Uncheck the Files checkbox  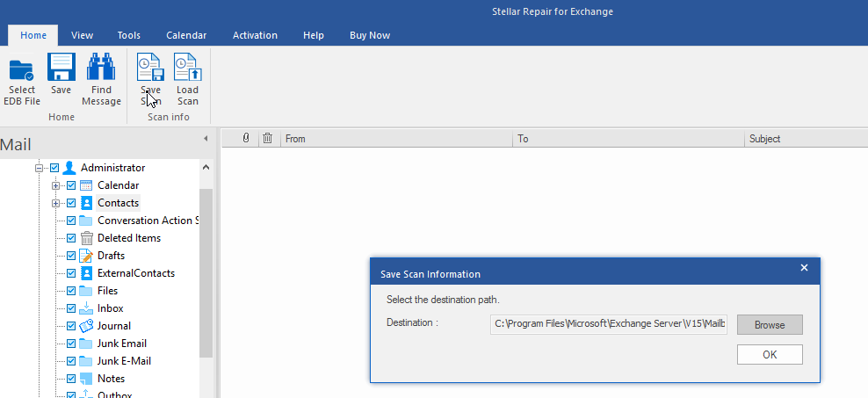(71, 291)
